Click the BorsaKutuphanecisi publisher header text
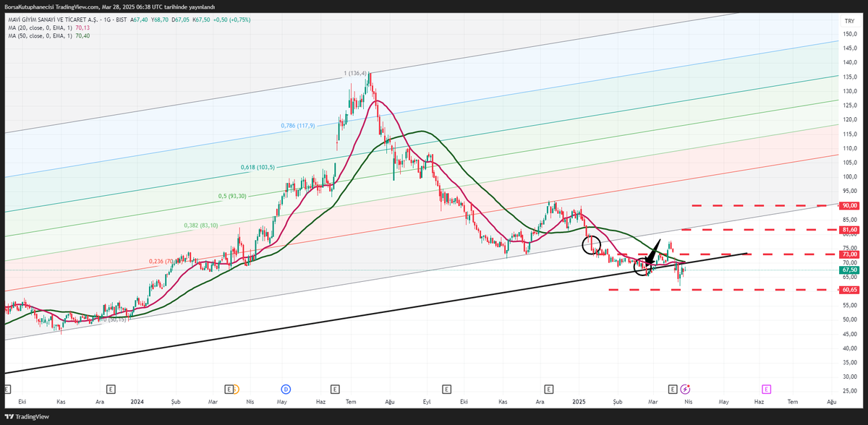 point(28,7)
